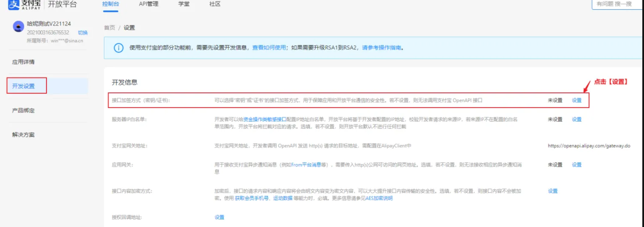Image resolution: width=644 pixels, height=227 pixels.
Task: Click the app ID 2021003163676532
Action: pyautogui.click(x=48, y=32)
